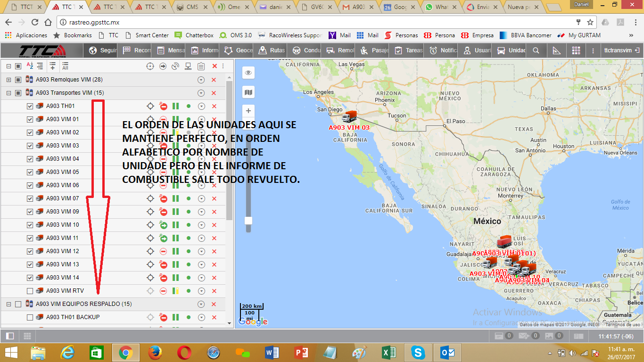Viewport: 644px width, 362px height.
Task: Open Excel from the Windows taskbar
Action: [389, 352]
